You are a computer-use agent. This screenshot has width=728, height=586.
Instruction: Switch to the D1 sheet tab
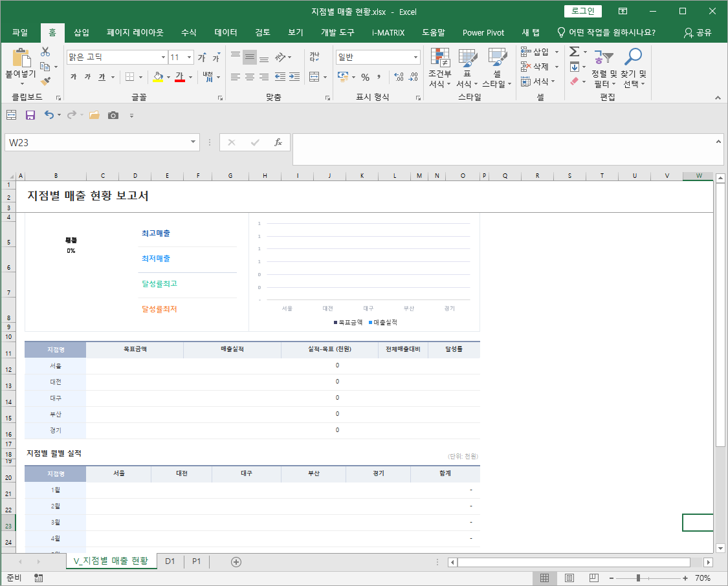[170, 561]
